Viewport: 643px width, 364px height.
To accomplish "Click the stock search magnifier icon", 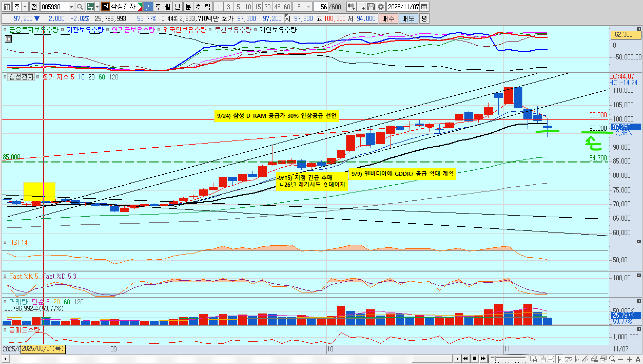I will tap(80, 7).
